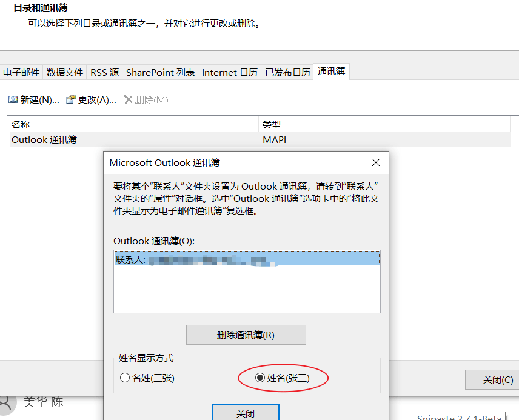Click the MAPI type cell
Viewport: 519px width, 420px height.
pos(275,139)
